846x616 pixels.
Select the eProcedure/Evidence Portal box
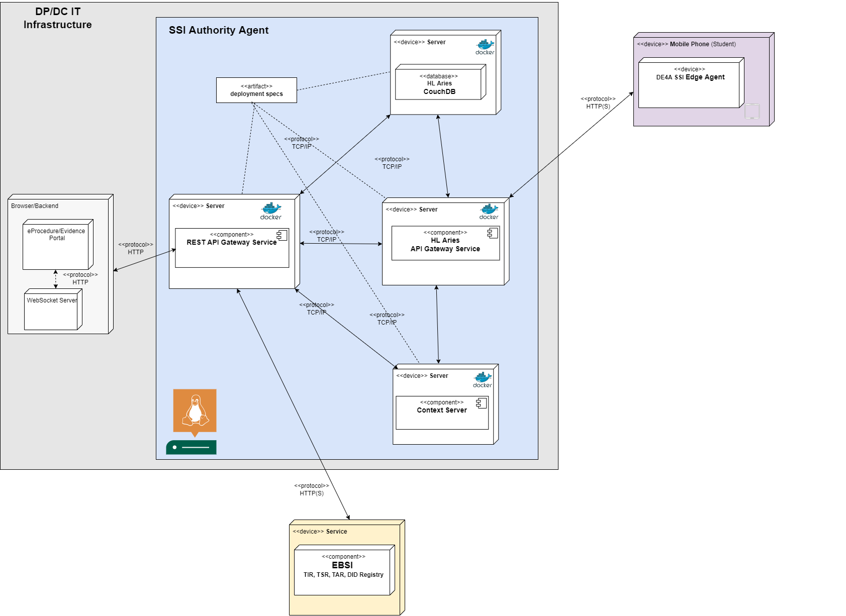(x=58, y=244)
